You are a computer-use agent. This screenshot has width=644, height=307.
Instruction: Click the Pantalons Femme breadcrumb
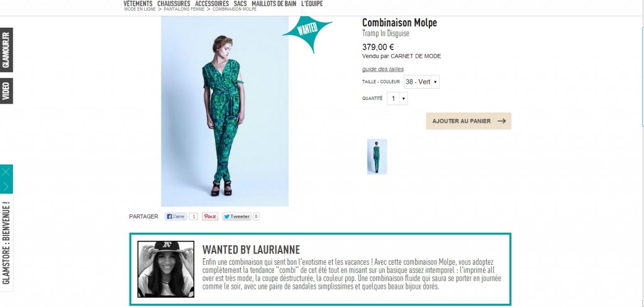tap(184, 9)
